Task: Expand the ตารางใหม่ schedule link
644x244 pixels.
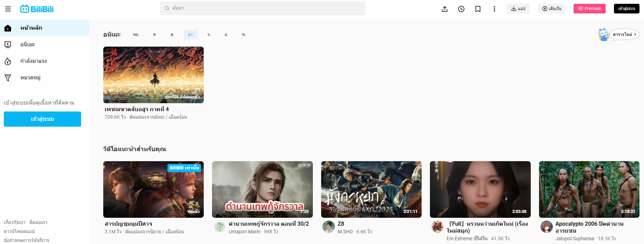Action: click(x=624, y=35)
